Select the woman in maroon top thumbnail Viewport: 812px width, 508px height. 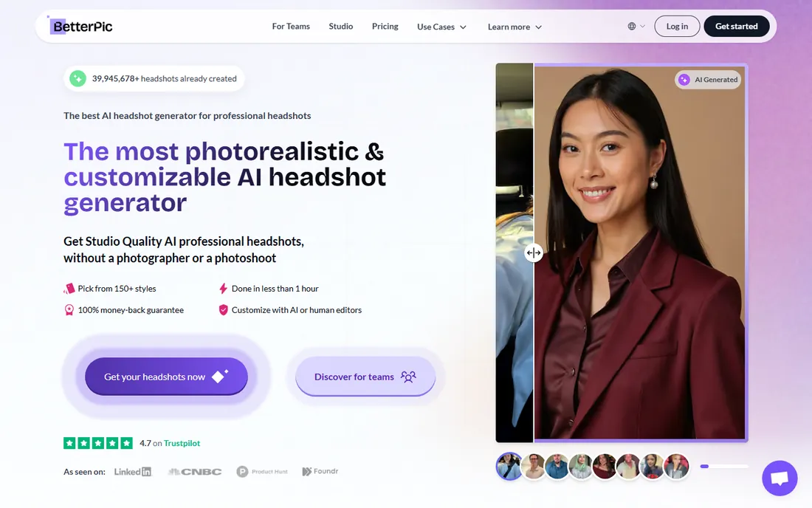[x=605, y=467]
